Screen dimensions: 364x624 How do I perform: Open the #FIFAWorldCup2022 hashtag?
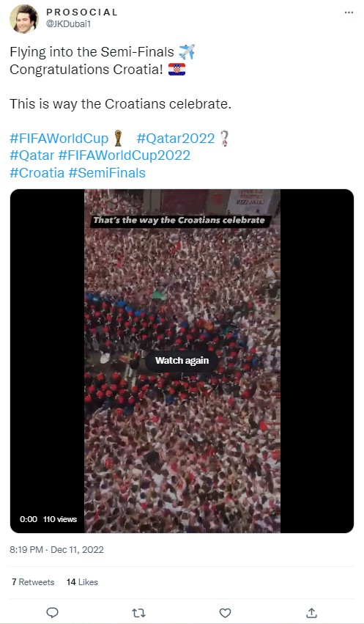click(x=124, y=155)
